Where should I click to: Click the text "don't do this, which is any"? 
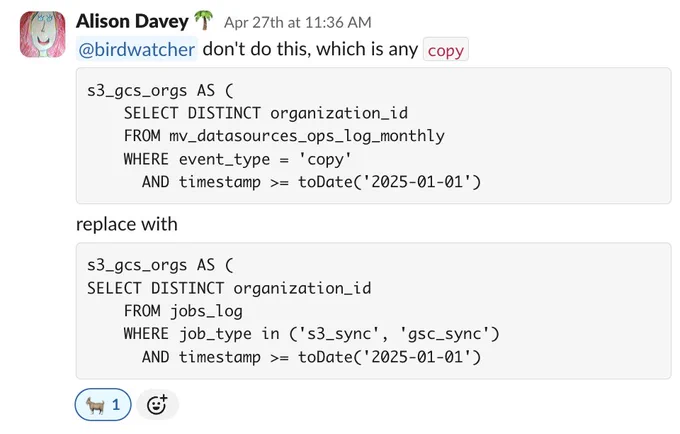tap(310, 49)
